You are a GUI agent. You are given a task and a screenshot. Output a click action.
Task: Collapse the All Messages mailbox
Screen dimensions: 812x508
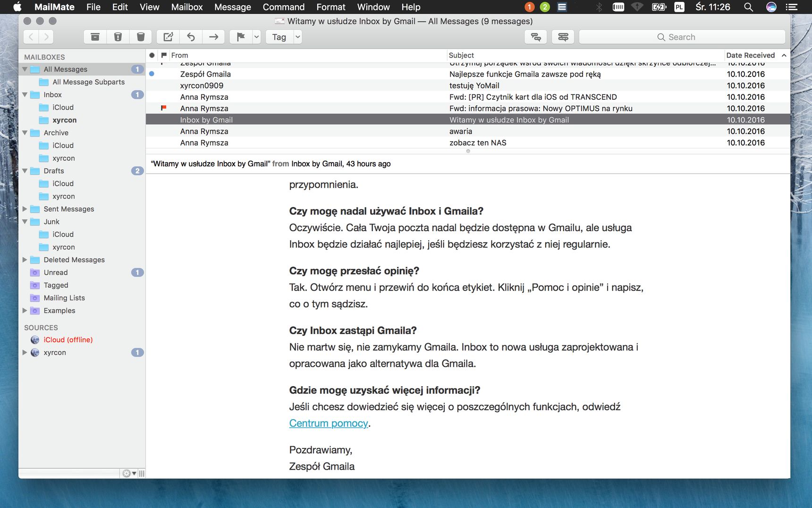(x=25, y=69)
